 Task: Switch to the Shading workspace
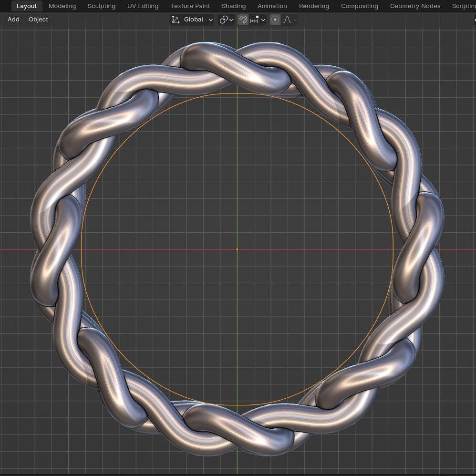pyautogui.click(x=233, y=6)
